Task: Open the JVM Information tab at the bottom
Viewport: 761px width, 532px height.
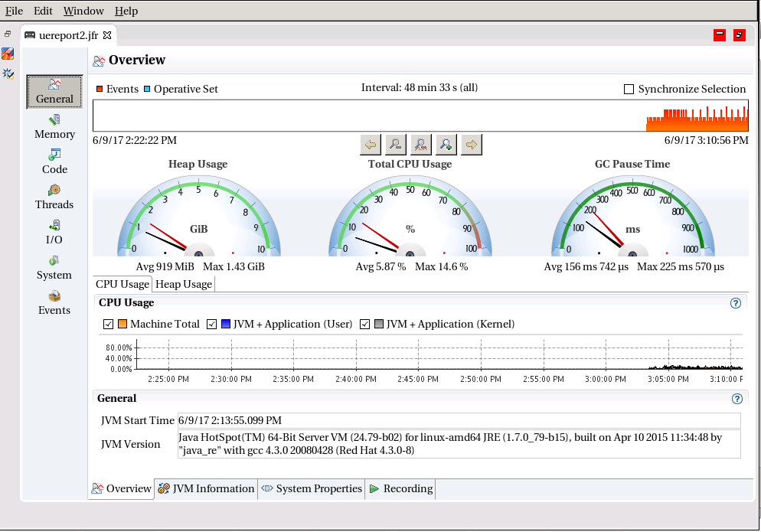Action: pyautogui.click(x=205, y=488)
